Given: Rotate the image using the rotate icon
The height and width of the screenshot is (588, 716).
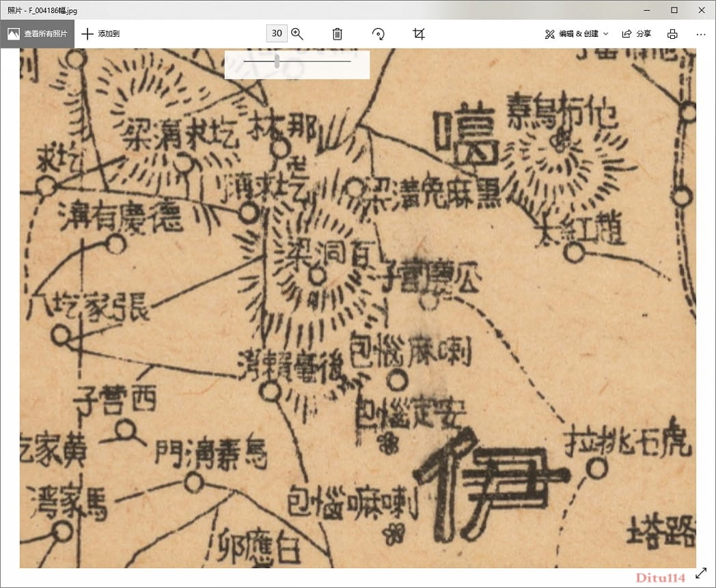Looking at the screenshot, I should [x=378, y=33].
